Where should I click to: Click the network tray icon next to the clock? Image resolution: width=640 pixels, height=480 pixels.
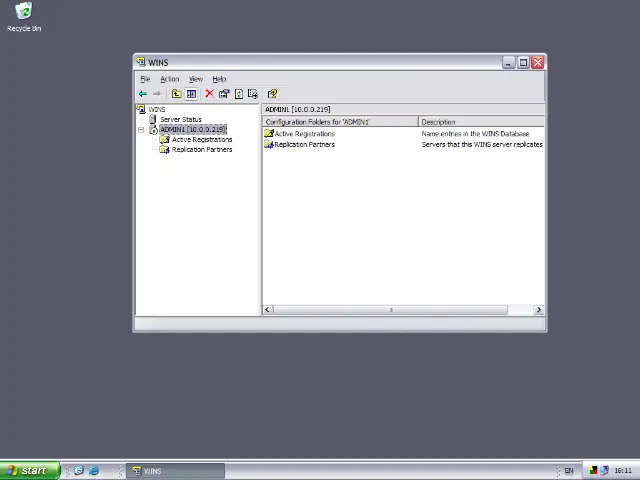coord(604,471)
